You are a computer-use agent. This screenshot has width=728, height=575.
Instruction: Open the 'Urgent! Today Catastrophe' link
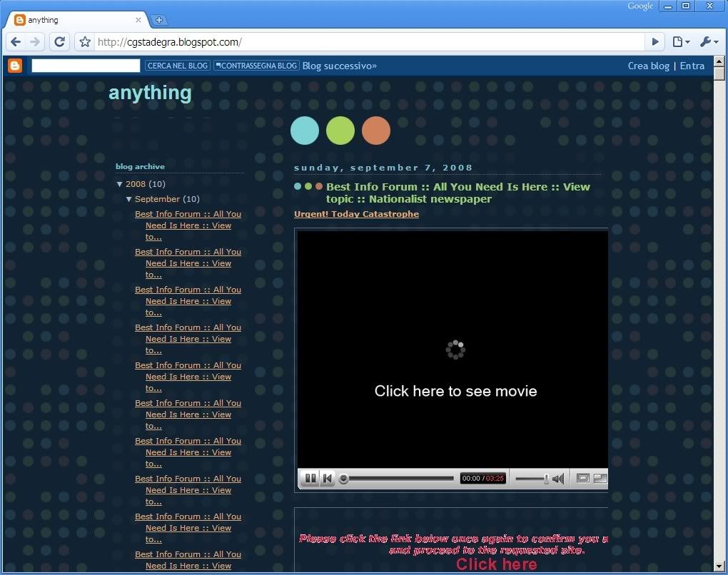356,214
